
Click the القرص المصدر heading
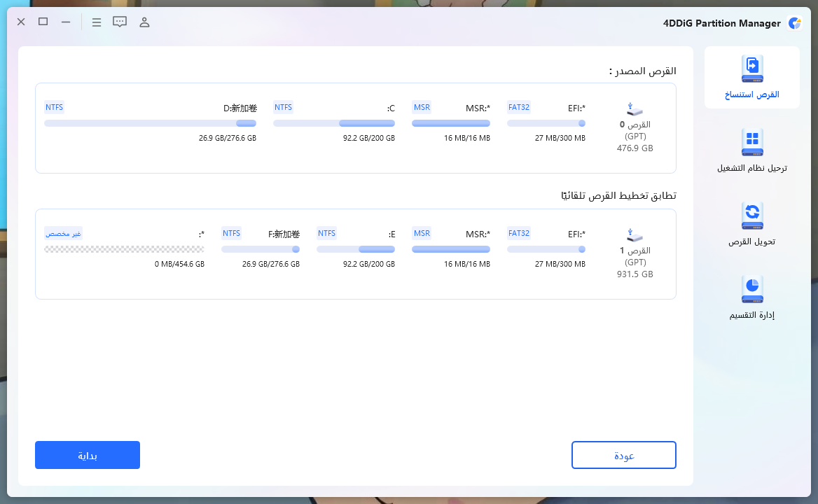click(x=643, y=71)
